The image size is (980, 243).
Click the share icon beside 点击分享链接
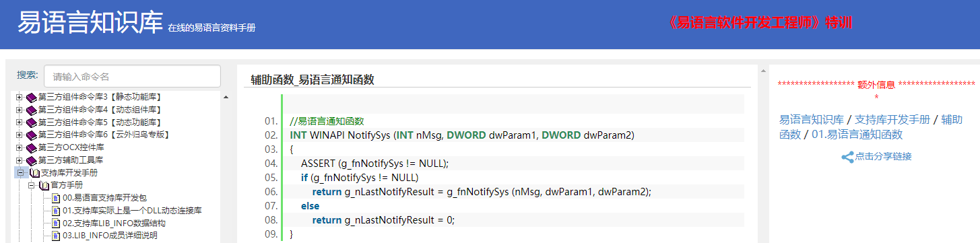(x=848, y=157)
